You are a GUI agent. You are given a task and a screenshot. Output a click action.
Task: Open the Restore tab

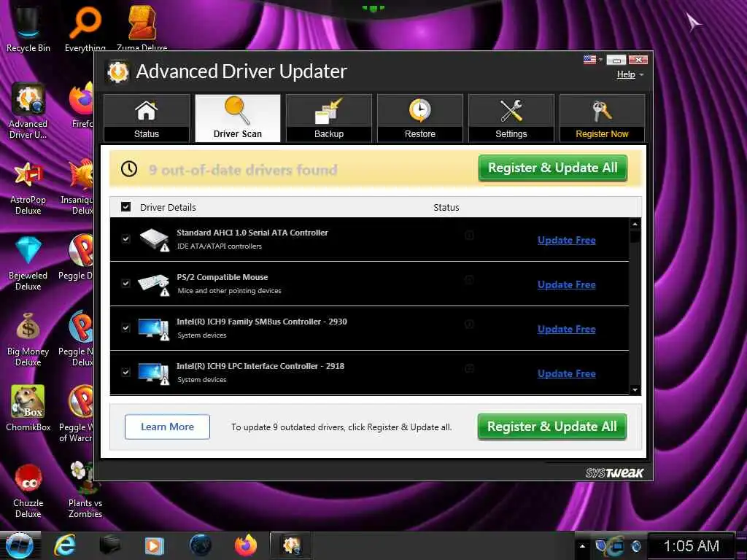[x=419, y=118]
